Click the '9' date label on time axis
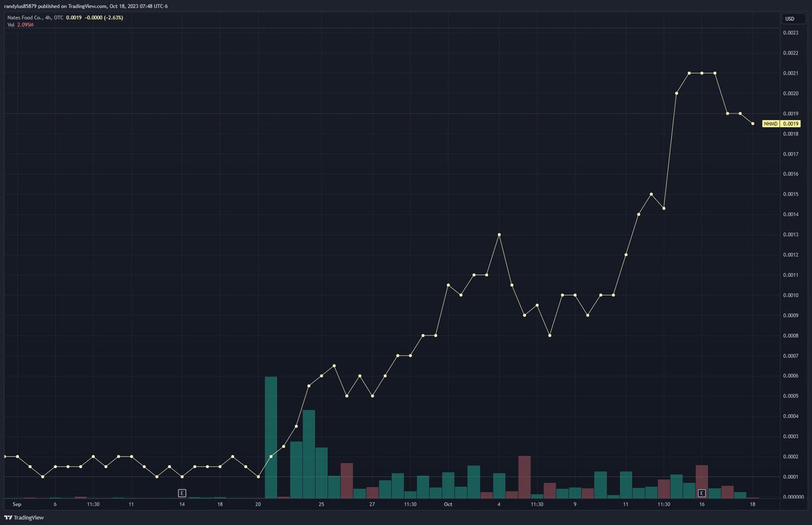Image resolution: width=812 pixels, height=525 pixels. coord(574,504)
